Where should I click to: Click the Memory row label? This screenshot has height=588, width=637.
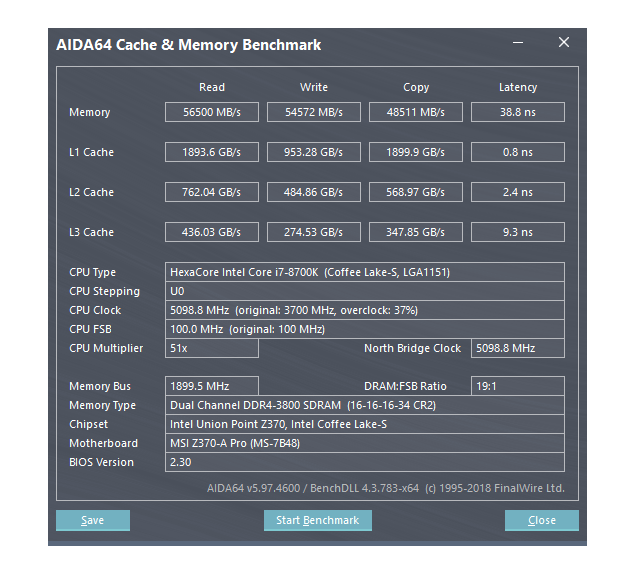89,112
